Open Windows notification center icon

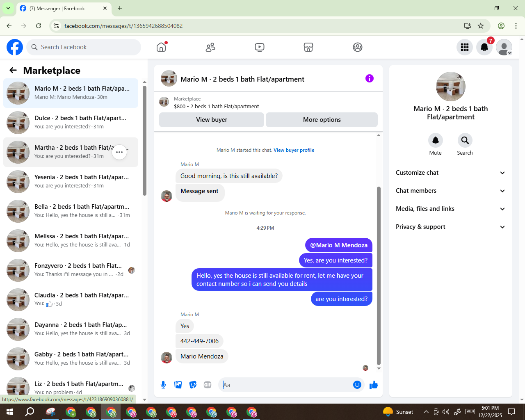511,412
